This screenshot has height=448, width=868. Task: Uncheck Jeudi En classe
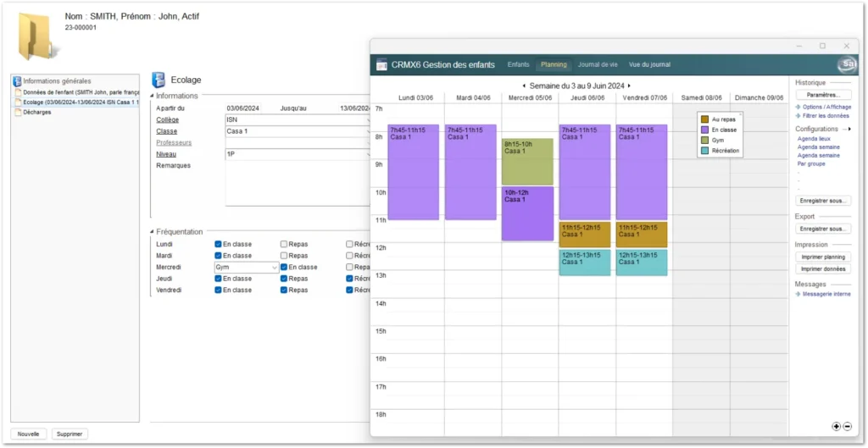[218, 279]
